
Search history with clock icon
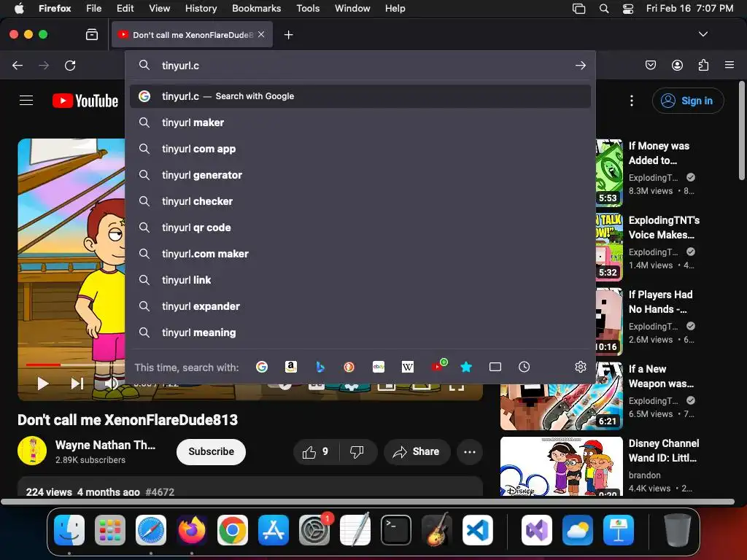[x=524, y=367]
